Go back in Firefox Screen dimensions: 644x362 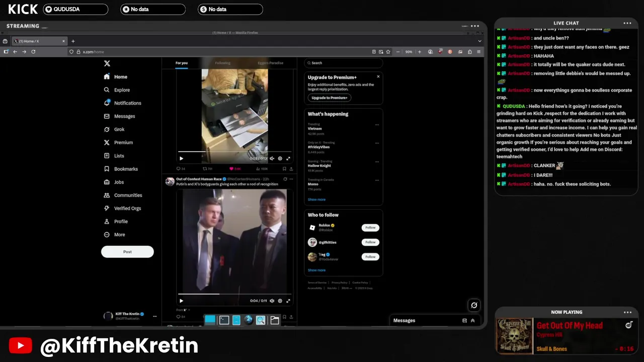(x=15, y=52)
